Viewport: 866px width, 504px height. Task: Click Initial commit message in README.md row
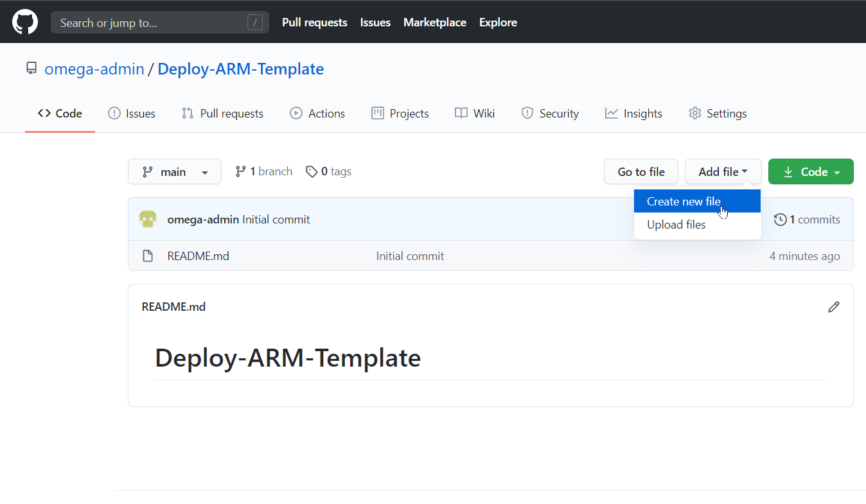coord(410,256)
